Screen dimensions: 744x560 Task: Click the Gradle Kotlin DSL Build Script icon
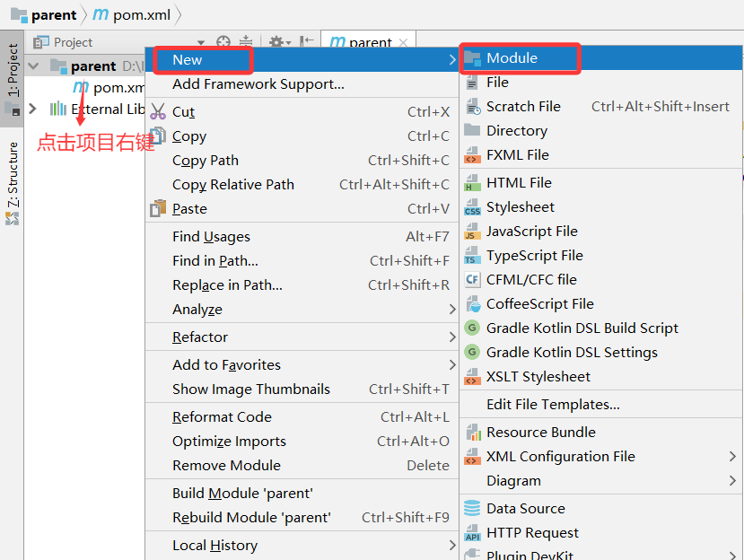[472, 328]
